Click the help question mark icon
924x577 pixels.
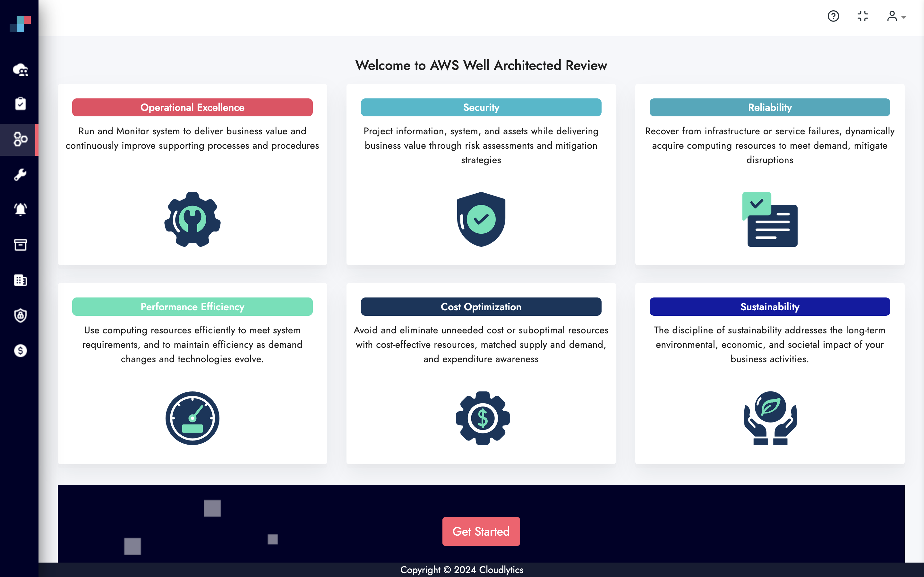pyautogui.click(x=833, y=16)
